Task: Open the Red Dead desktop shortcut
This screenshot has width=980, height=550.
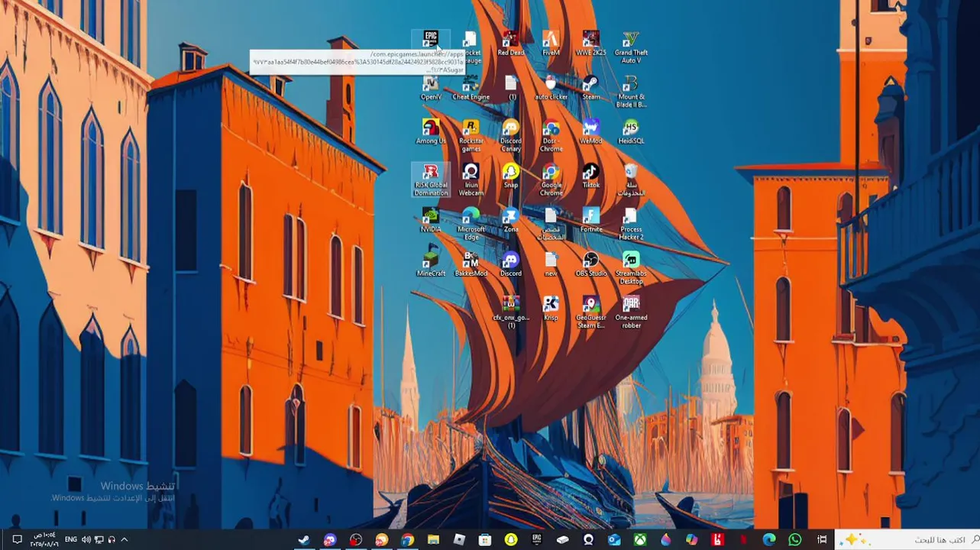Action: 510,43
